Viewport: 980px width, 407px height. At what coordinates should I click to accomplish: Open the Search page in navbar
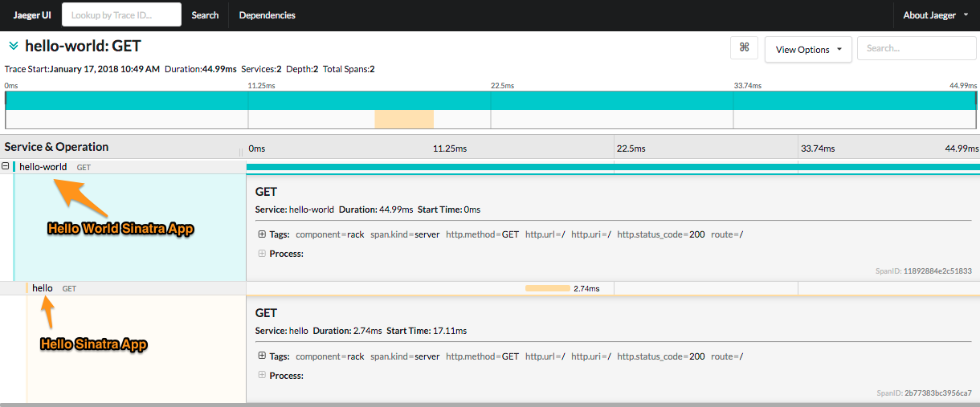point(205,15)
